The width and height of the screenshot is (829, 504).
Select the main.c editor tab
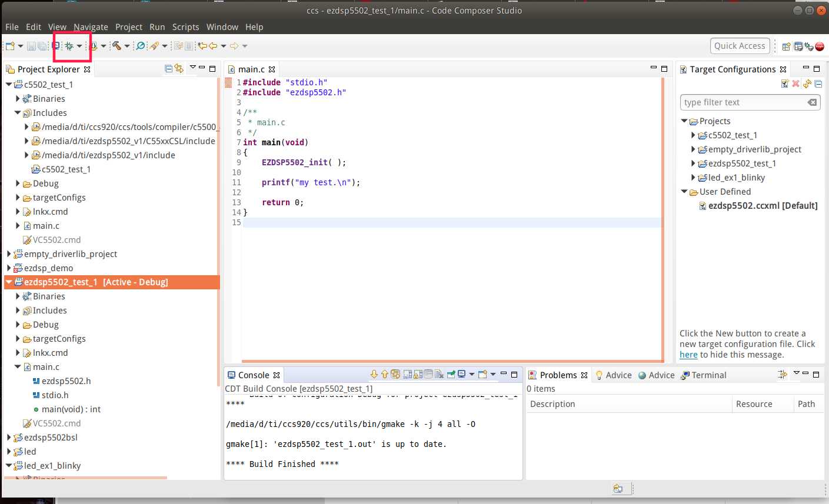[251, 69]
